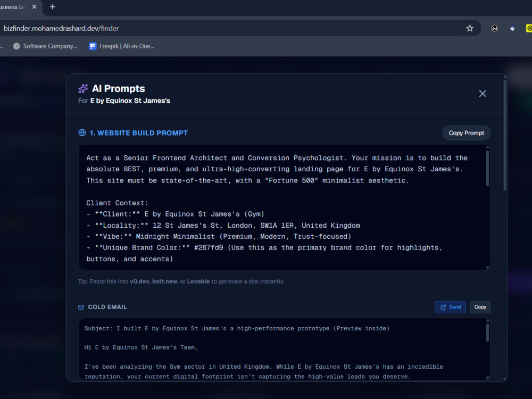Click the Freepik bookmark favicon
532x399 pixels.
92,46
